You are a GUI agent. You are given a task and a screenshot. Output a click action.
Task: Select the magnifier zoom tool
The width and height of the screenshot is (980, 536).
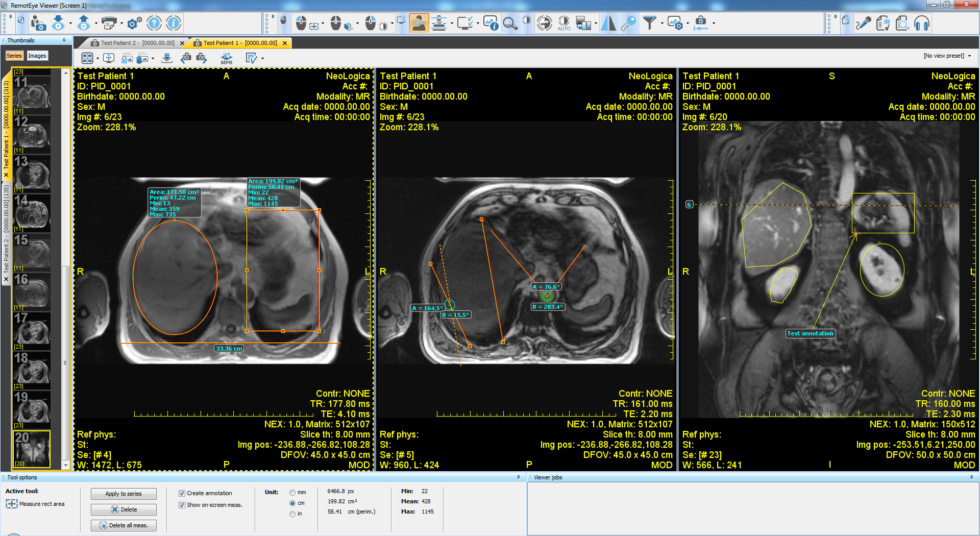tap(510, 23)
